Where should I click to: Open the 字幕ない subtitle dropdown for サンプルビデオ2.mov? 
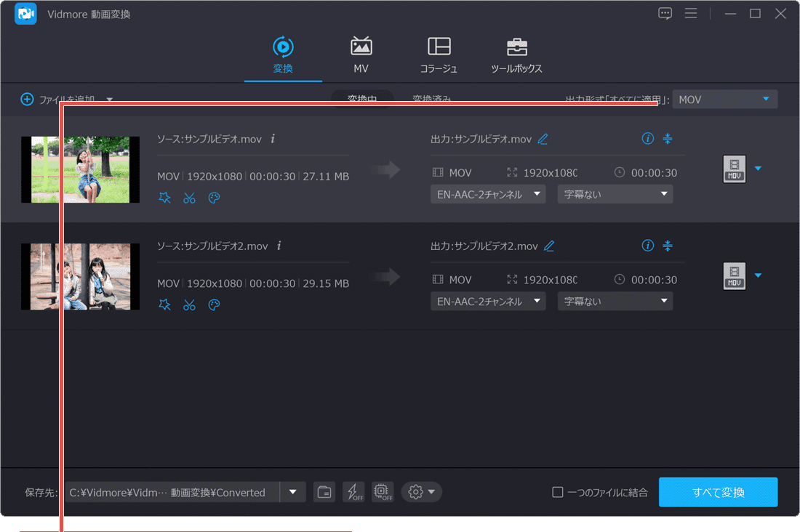pos(615,301)
